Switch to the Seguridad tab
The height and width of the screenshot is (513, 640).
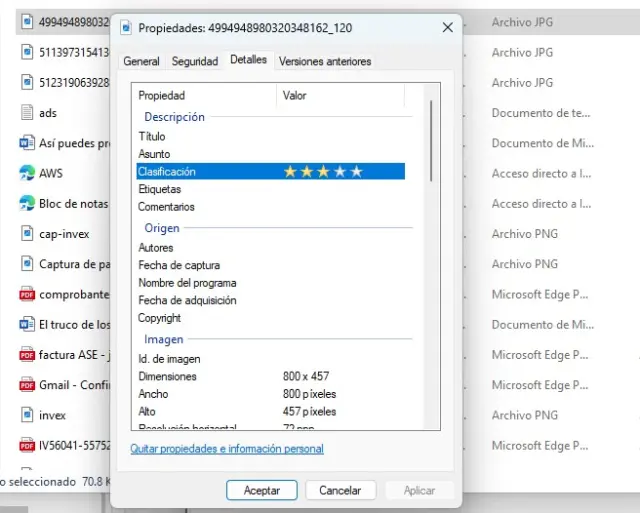(x=194, y=61)
